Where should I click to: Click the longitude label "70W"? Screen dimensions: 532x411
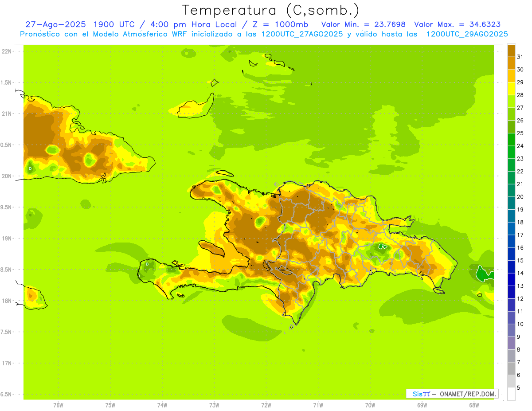[370, 405]
